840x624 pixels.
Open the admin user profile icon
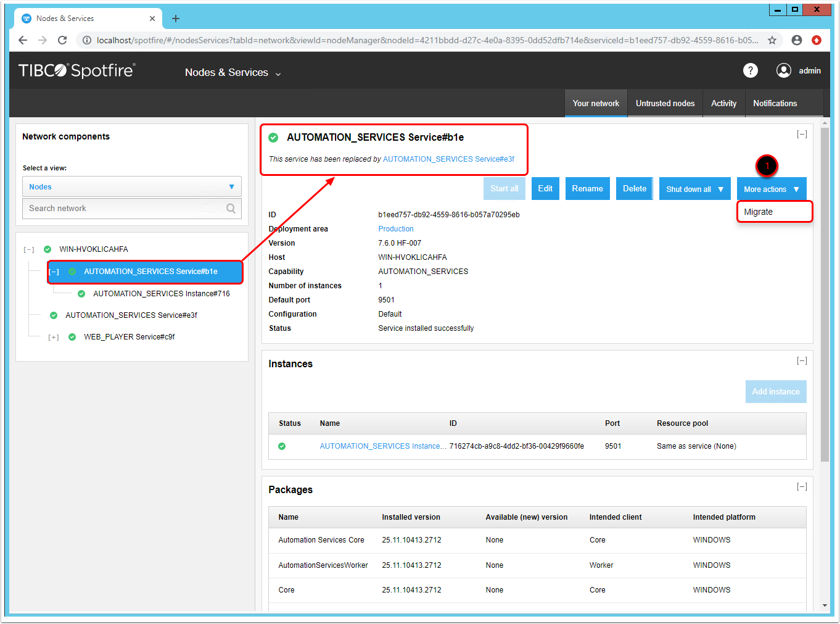783,71
